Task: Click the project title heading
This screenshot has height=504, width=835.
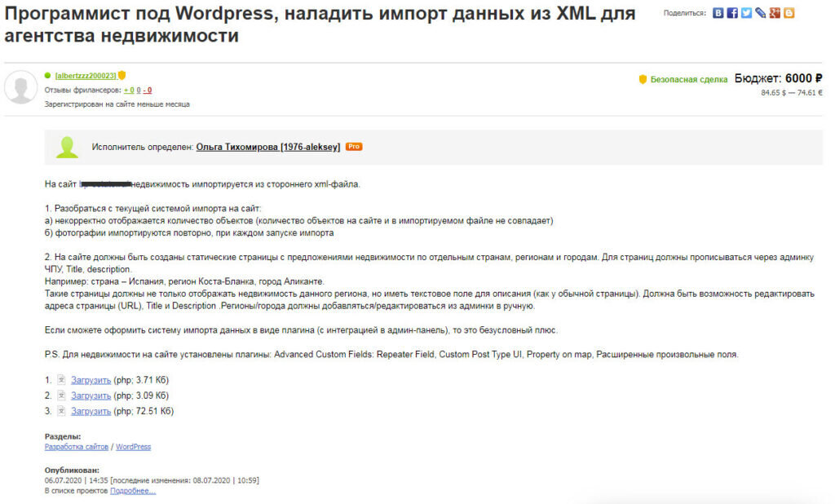Action: (320, 24)
